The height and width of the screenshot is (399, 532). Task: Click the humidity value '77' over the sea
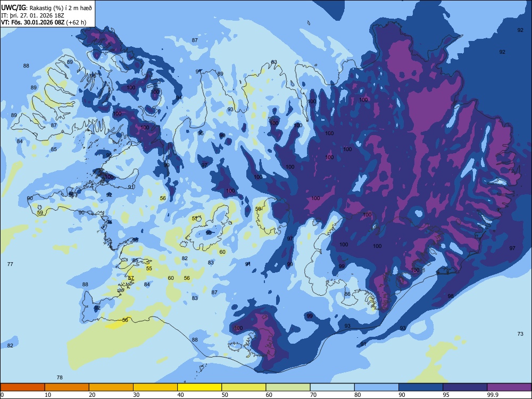(x=10, y=264)
